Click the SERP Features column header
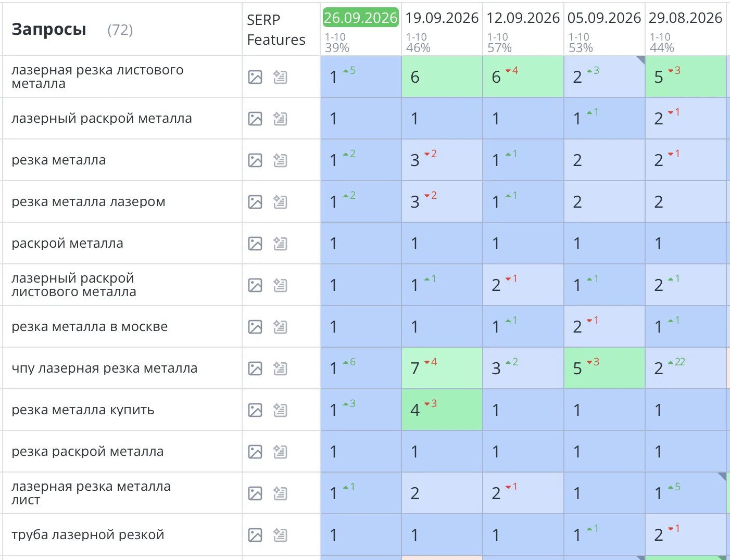Viewport: 730px width, 560px height. coord(276,30)
